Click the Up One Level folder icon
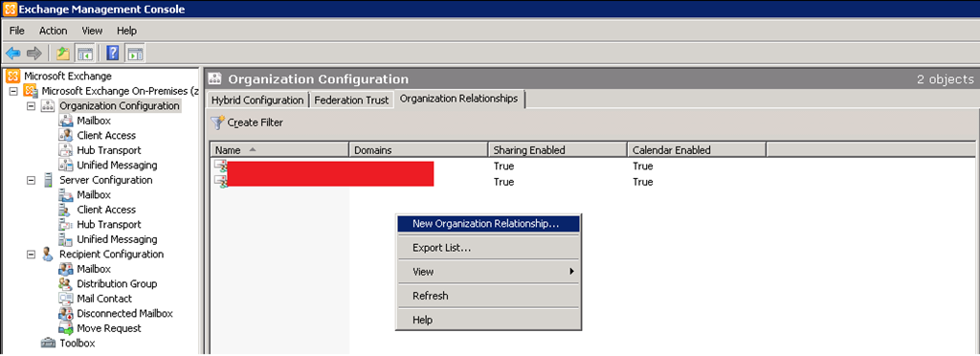This screenshot has width=980, height=356. pyautogui.click(x=63, y=54)
